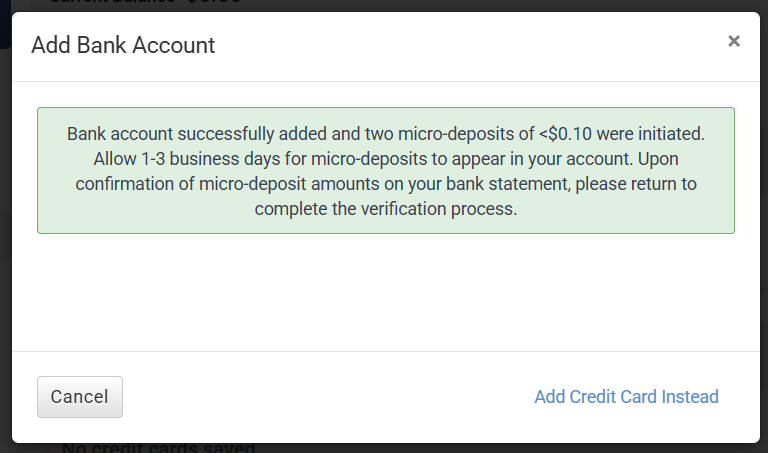Click "complete the verification process" text
Image resolution: width=768 pixels, height=453 pixels.
coord(385,210)
